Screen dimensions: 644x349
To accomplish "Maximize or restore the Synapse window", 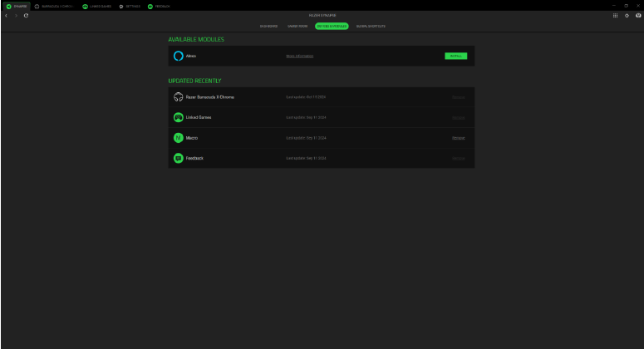I will coord(627,6).
